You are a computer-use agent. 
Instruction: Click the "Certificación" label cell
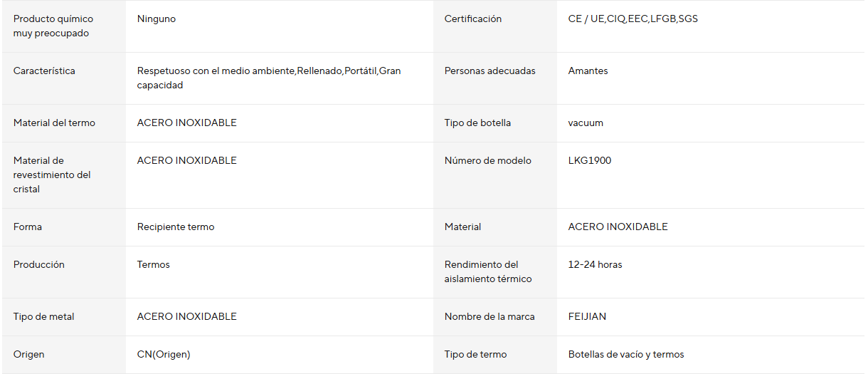473,19
